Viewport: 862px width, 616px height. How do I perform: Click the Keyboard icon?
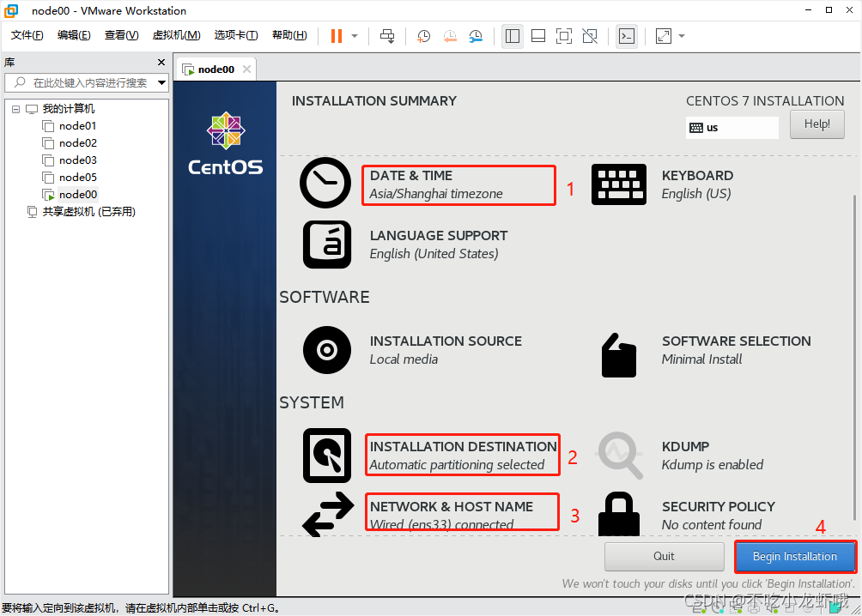(619, 184)
